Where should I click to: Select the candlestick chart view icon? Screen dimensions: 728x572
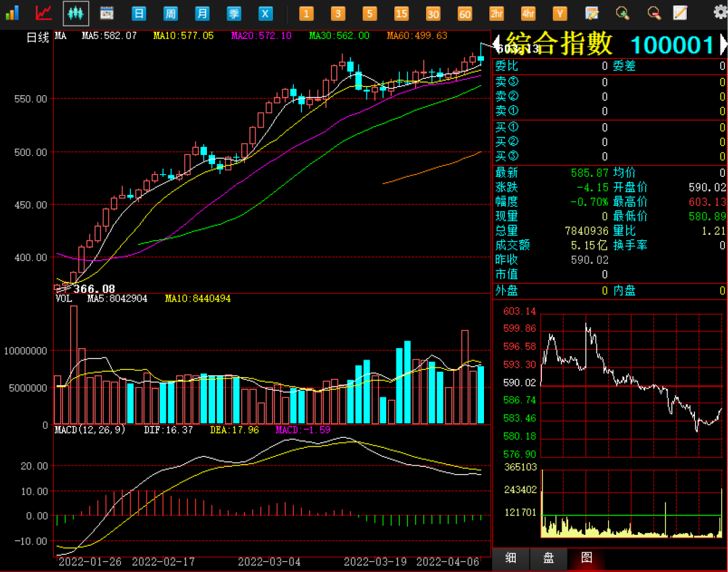(x=75, y=13)
